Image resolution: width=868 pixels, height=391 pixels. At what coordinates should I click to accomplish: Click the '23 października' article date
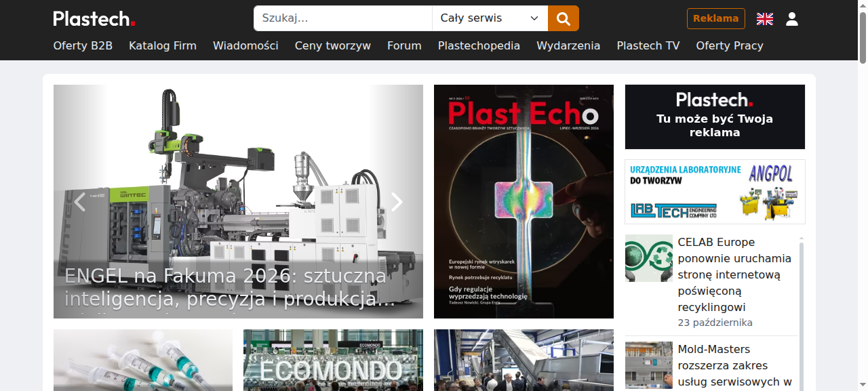point(715,323)
